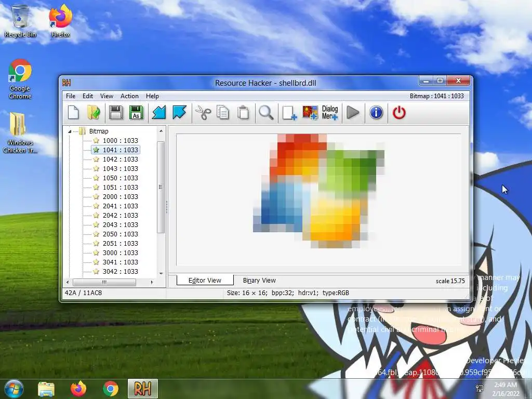
Task: Select the Bitmap folder node
Action: [x=98, y=131]
